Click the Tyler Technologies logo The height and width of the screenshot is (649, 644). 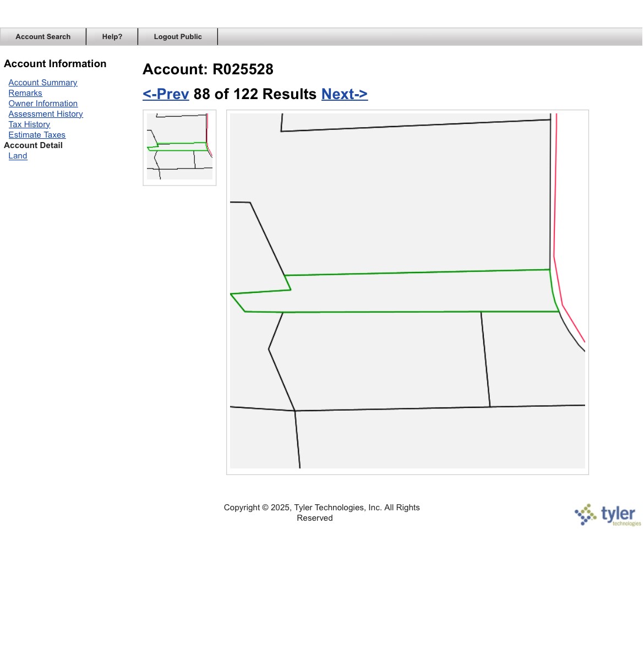[608, 515]
